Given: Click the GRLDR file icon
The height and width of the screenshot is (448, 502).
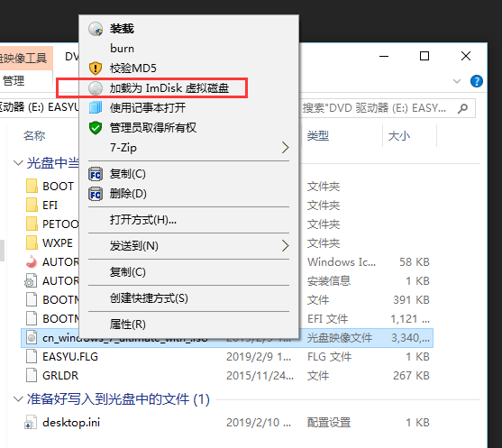Looking at the screenshot, I should click(x=31, y=375).
